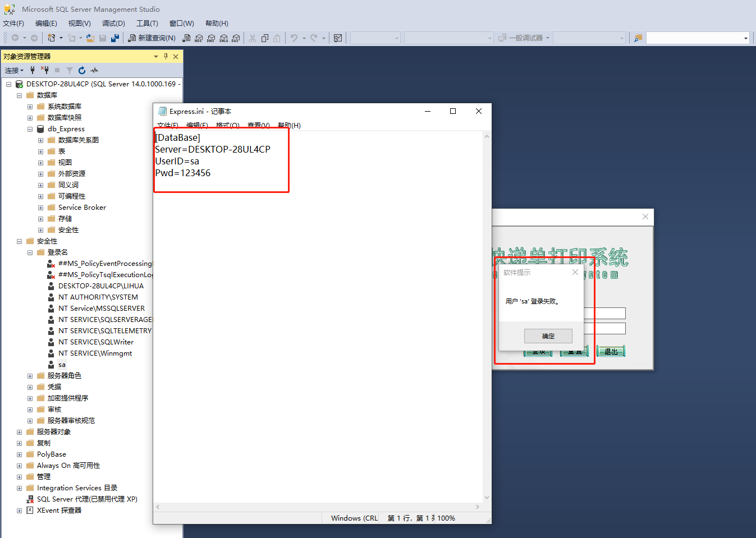Click Notepad vertical scrollbar up arrow
The image size is (756, 538).
pos(487,136)
